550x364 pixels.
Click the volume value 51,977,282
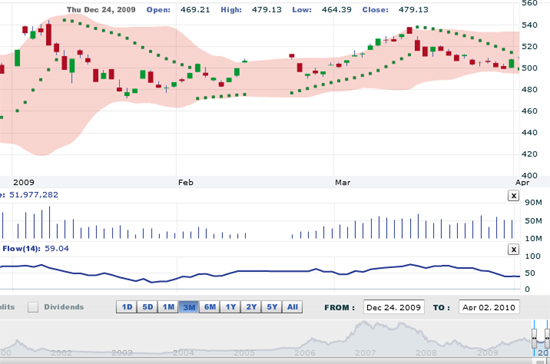pyautogui.click(x=34, y=195)
